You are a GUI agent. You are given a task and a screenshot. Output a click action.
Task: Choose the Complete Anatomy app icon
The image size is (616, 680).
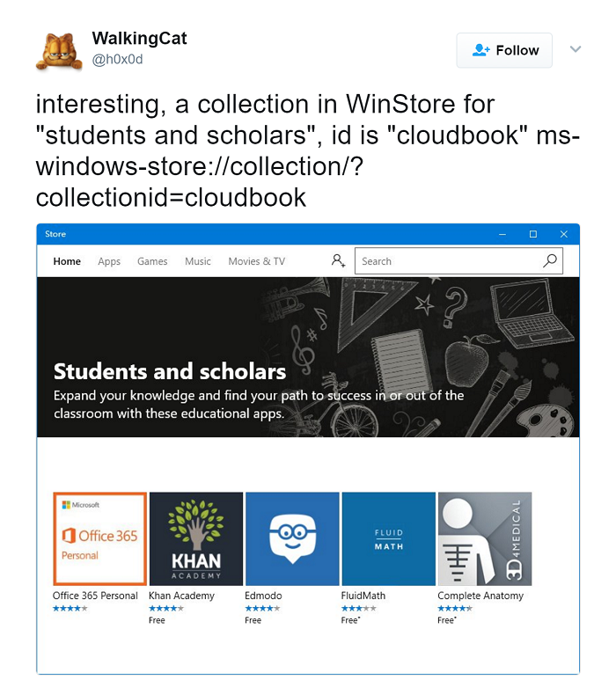(484, 538)
